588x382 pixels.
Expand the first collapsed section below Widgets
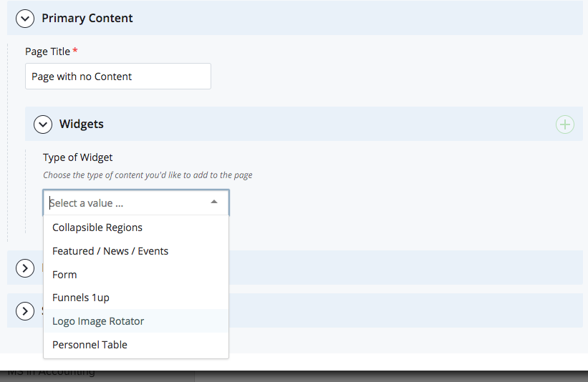25,268
